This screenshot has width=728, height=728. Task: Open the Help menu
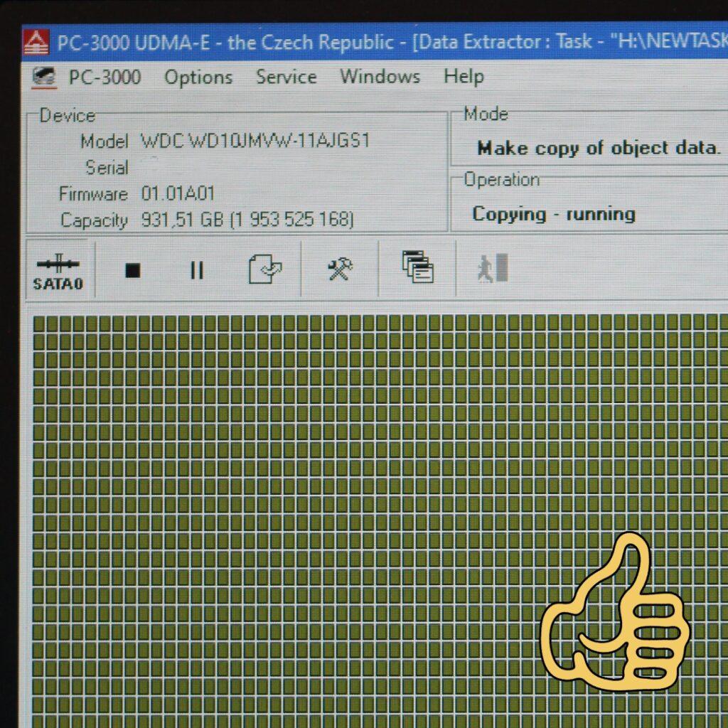click(x=464, y=77)
